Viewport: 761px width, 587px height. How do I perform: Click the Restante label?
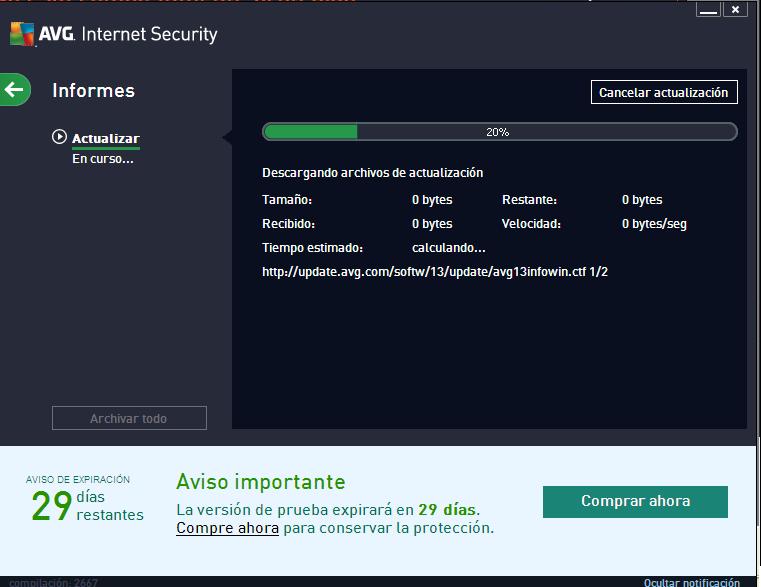tap(529, 200)
